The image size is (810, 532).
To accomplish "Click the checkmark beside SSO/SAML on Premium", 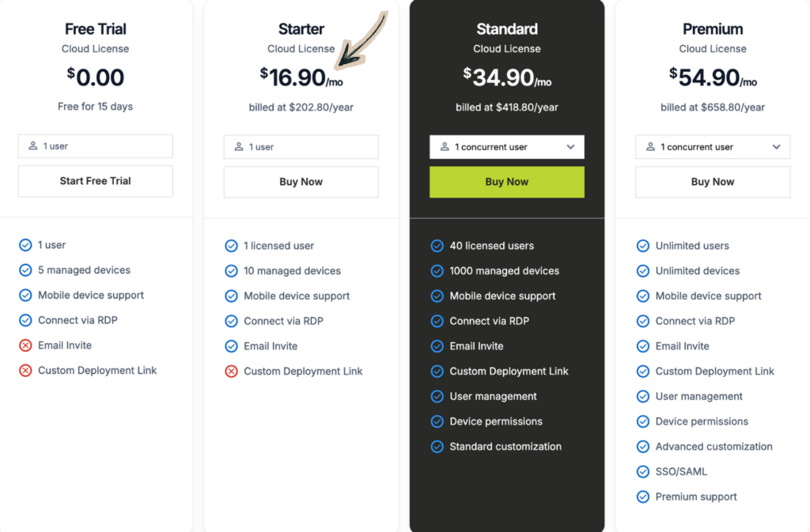I will [642, 471].
